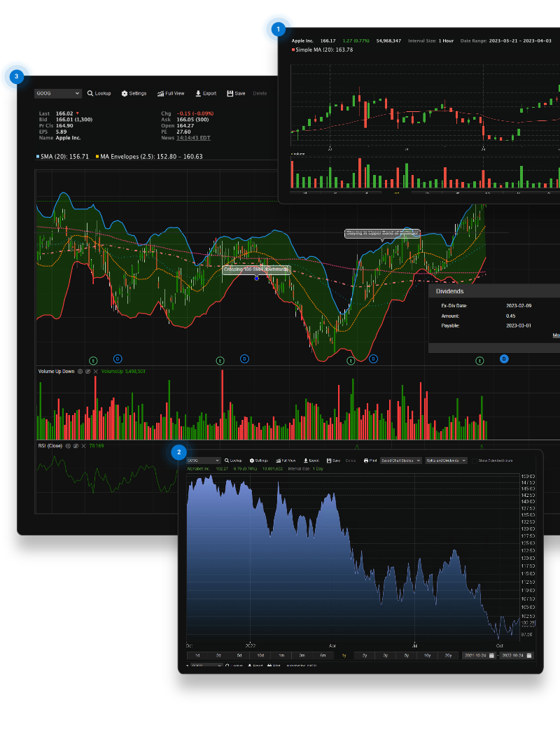Open the Saved Chart Studies dropdown

coord(400,461)
